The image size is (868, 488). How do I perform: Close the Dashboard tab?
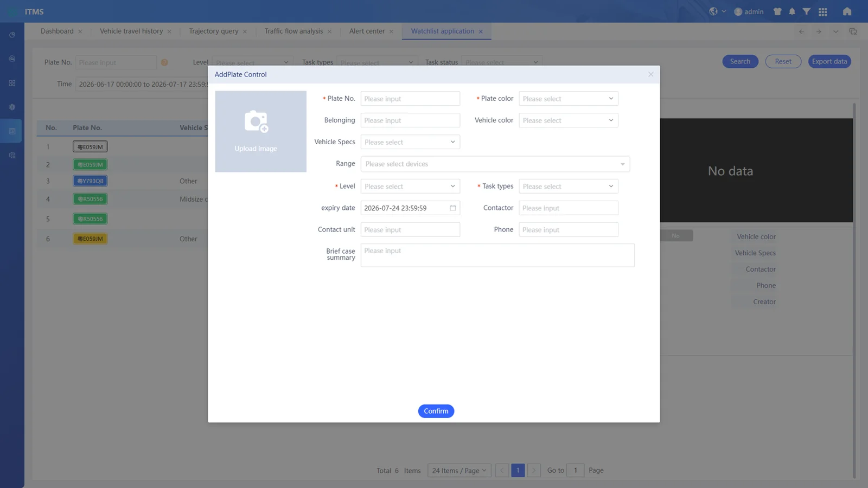point(80,31)
